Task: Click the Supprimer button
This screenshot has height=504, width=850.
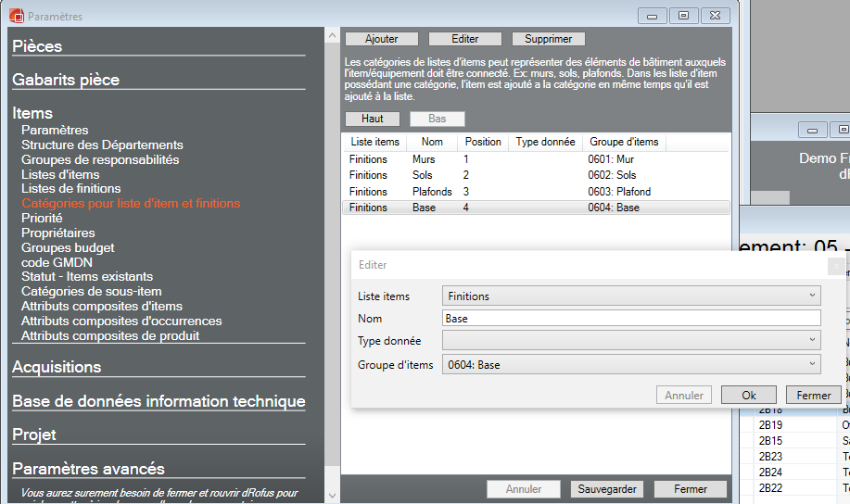Action: (x=548, y=39)
